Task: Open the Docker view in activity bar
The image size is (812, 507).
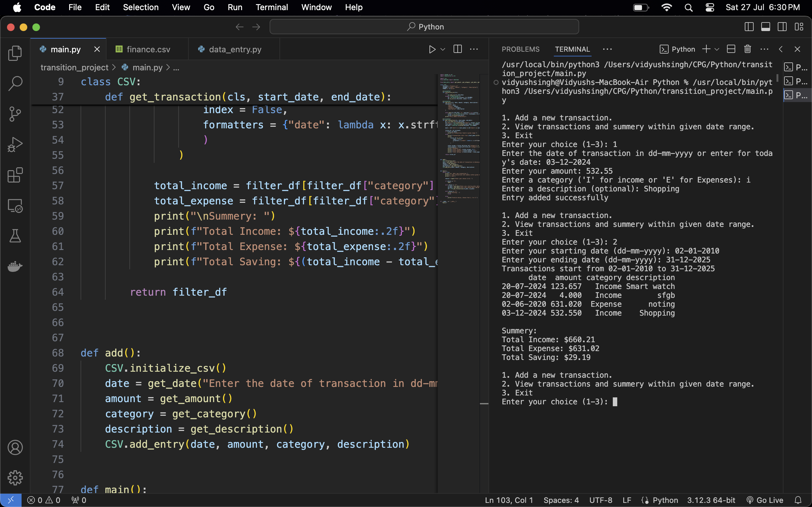Action: (15, 266)
